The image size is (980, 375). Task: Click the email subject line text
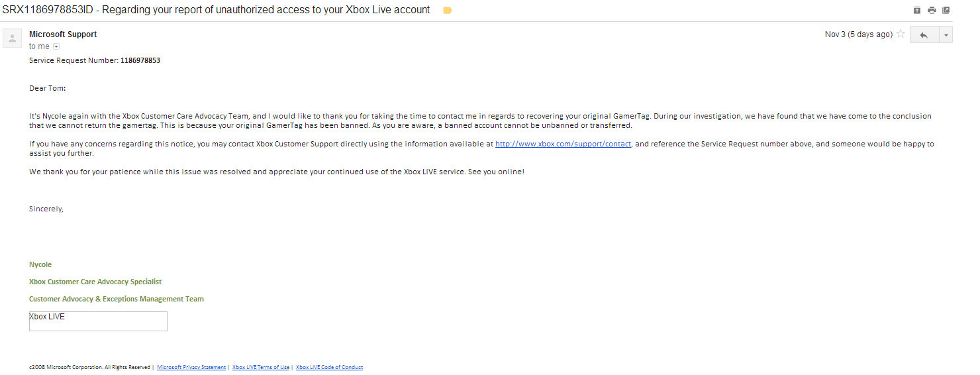click(216, 10)
